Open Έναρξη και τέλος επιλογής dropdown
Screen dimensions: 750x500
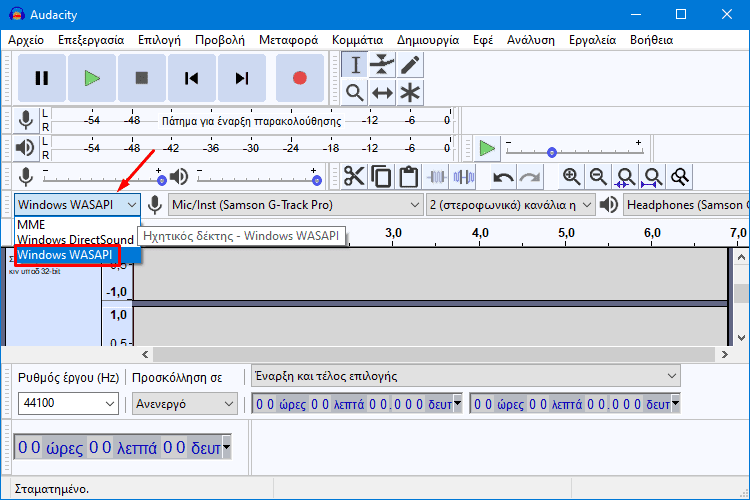(x=466, y=376)
